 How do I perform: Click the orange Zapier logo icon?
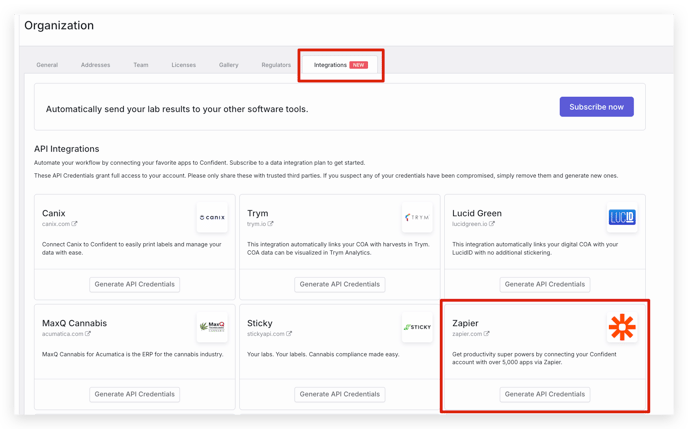pos(622,327)
